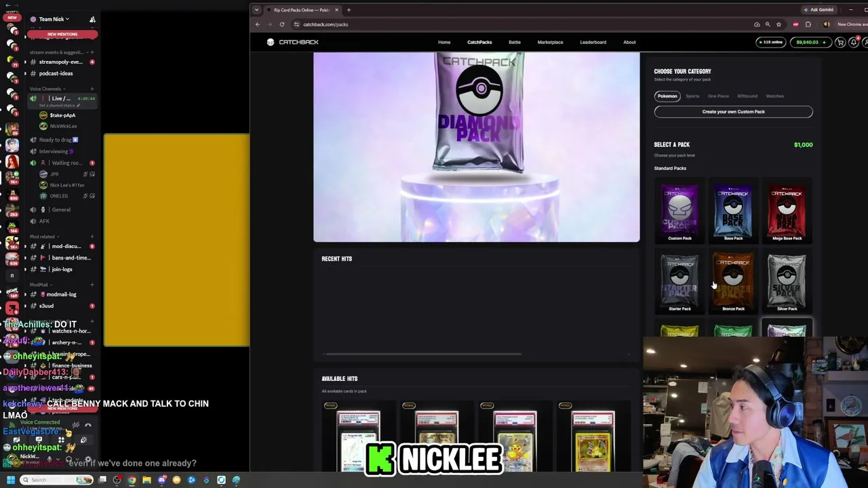Open the join-logs channel
Viewport: 868px width, 488px height.
click(62, 269)
